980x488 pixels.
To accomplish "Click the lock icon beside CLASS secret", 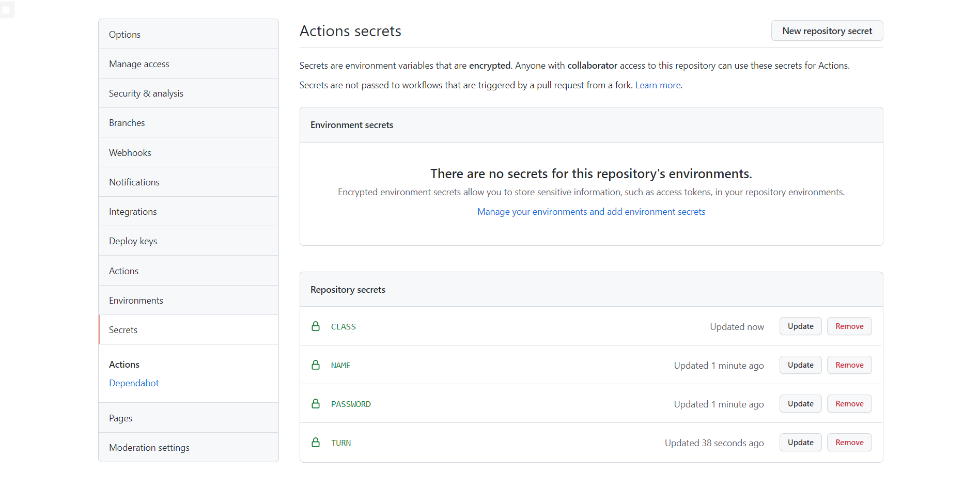I will [316, 326].
